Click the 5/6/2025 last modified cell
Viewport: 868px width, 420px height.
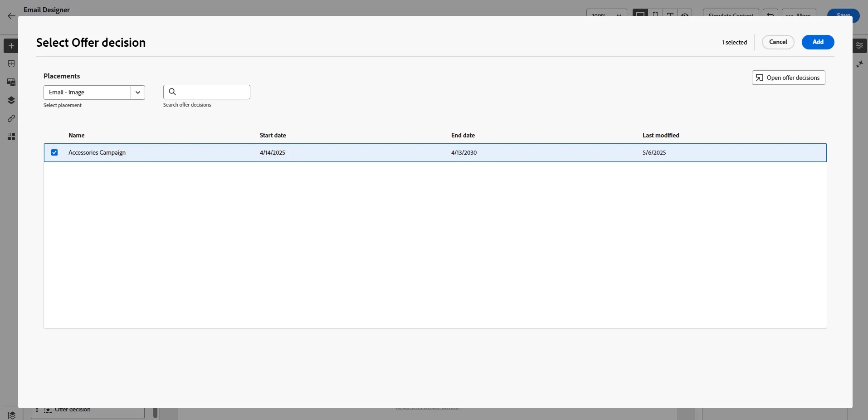tap(654, 152)
